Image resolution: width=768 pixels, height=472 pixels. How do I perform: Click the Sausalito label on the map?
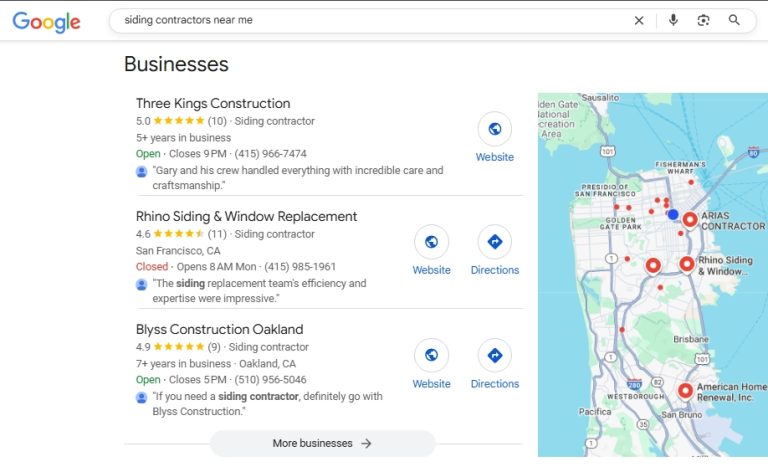[600, 97]
